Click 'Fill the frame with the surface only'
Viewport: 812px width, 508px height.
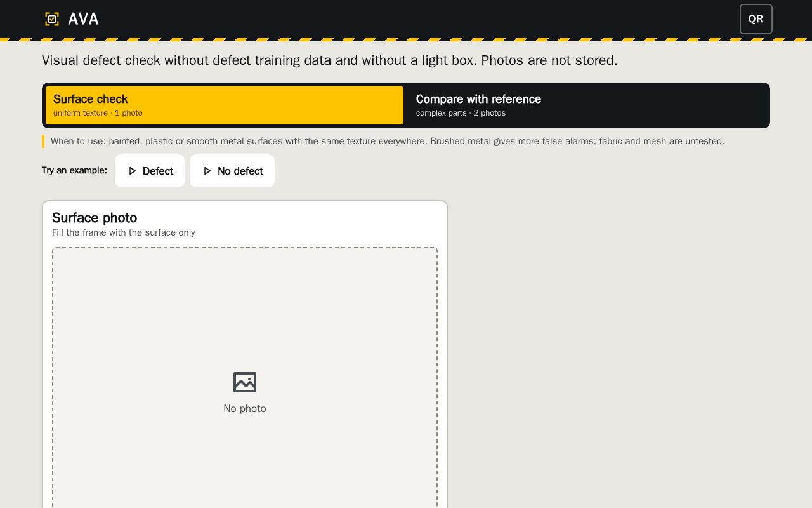(x=124, y=232)
